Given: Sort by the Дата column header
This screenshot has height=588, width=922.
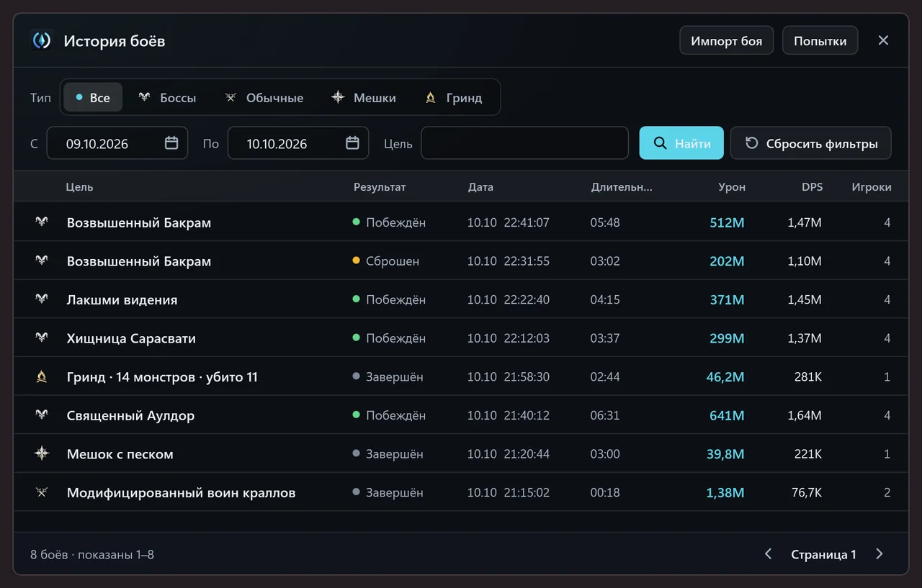Looking at the screenshot, I should tap(480, 187).
